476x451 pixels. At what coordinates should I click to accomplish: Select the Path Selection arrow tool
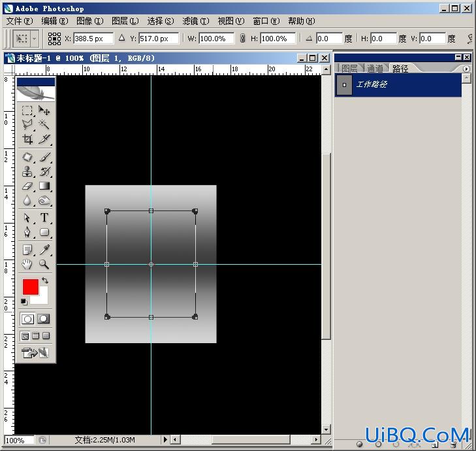click(27, 218)
